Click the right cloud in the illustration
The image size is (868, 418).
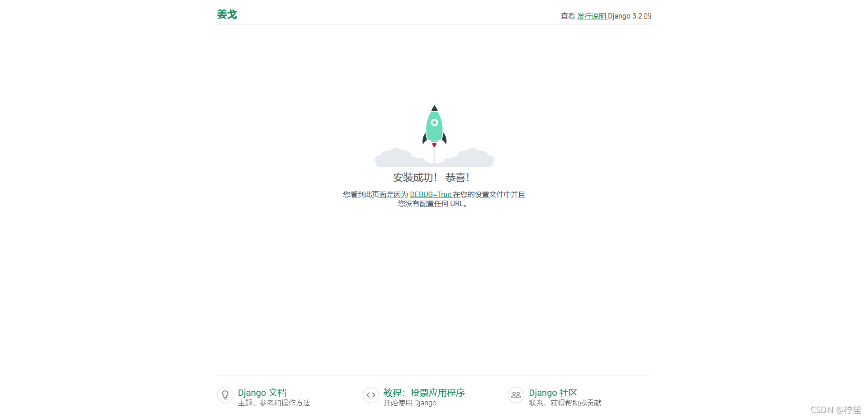click(x=470, y=157)
